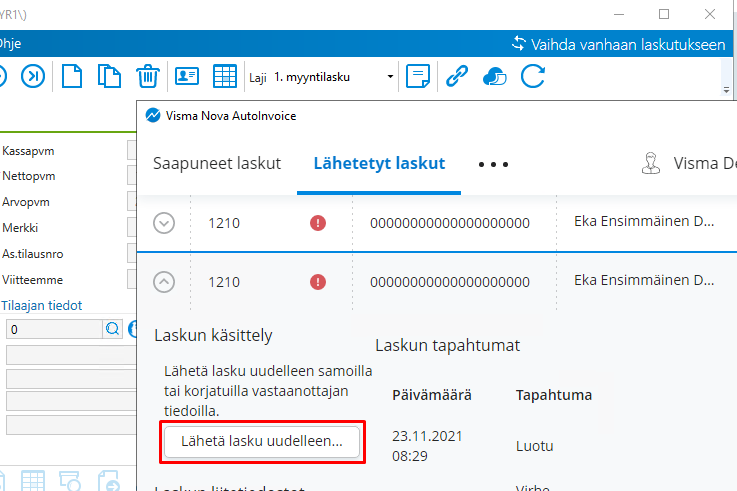Click the error icon on expanded 1210 row

(x=318, y=282)
